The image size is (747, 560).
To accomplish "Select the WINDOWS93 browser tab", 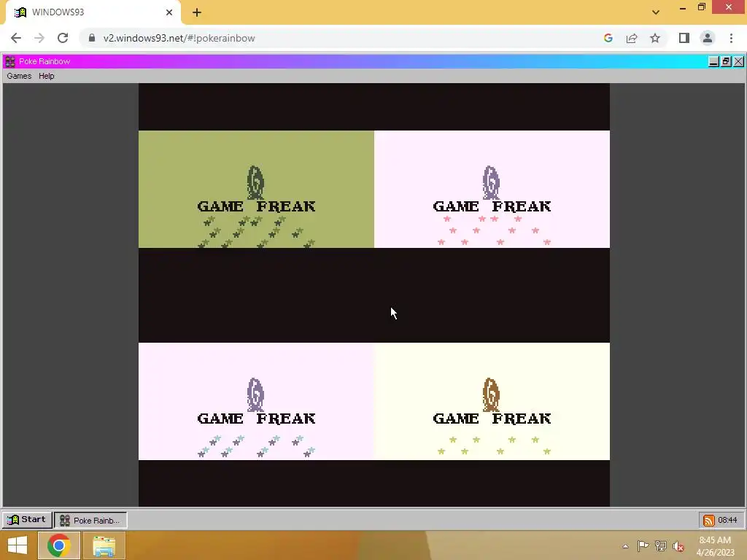I will [93, 12].
